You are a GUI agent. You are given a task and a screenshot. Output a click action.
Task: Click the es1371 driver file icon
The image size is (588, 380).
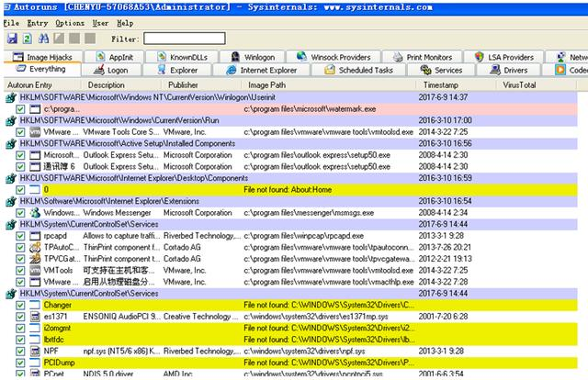coord(35,317)
